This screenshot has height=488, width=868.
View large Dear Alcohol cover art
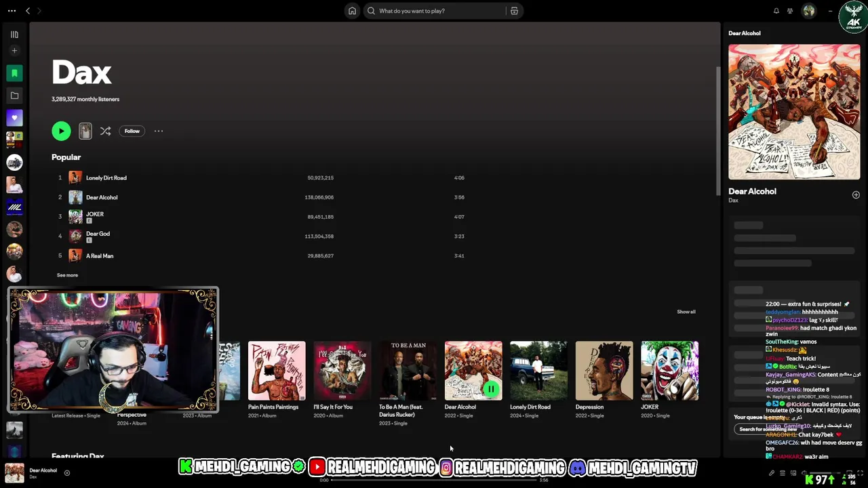pos(794,112)
